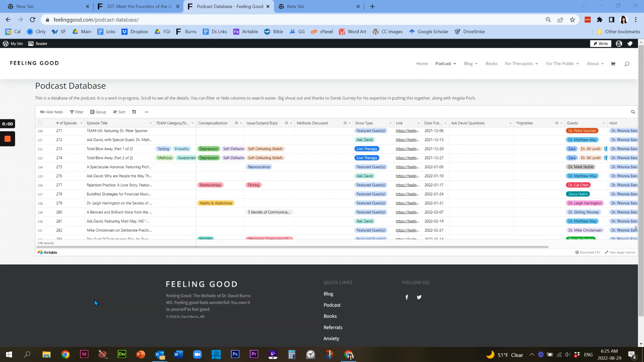644x362 pixels.
Task: Open the side panel icon in Chrome
Action: [612, 20]
